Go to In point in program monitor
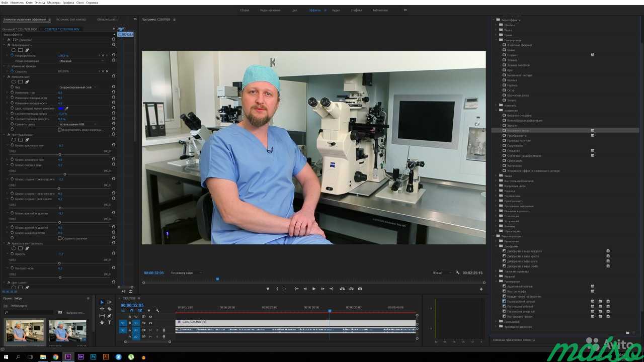This screenshot has height=362, width=644. (x=297, y=289)
